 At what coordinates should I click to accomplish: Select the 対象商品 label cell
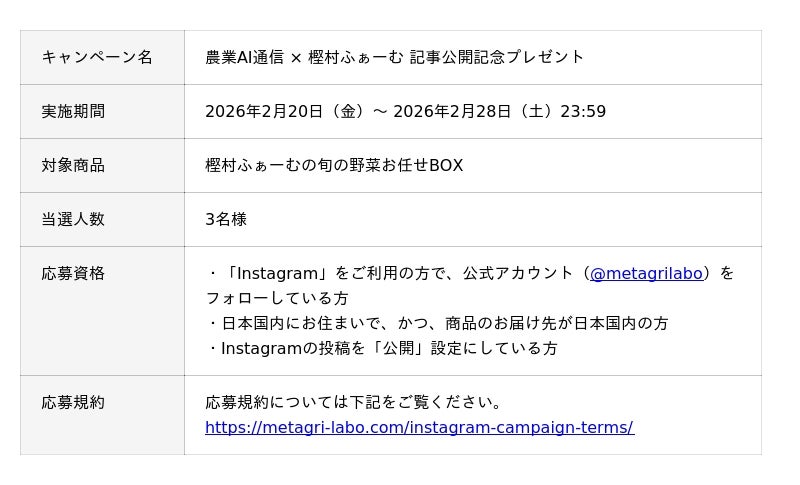point(73,165)
